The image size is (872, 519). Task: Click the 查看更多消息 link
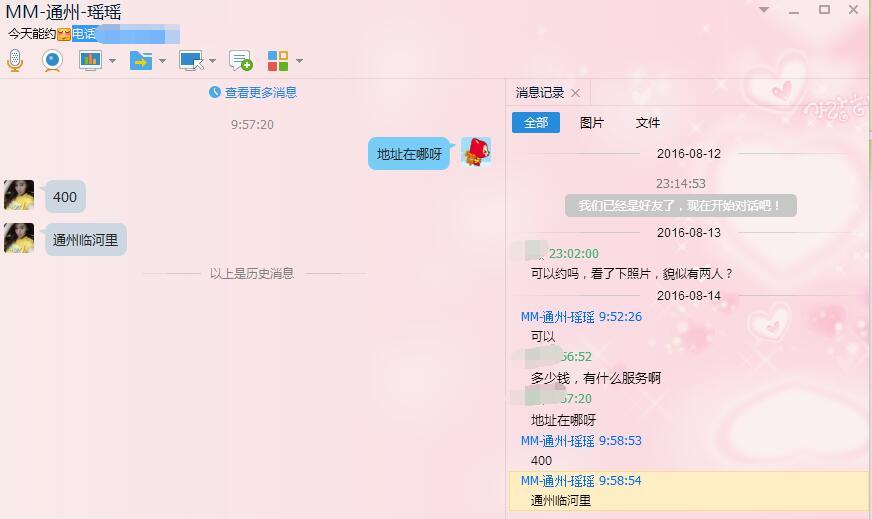point(261,92)
